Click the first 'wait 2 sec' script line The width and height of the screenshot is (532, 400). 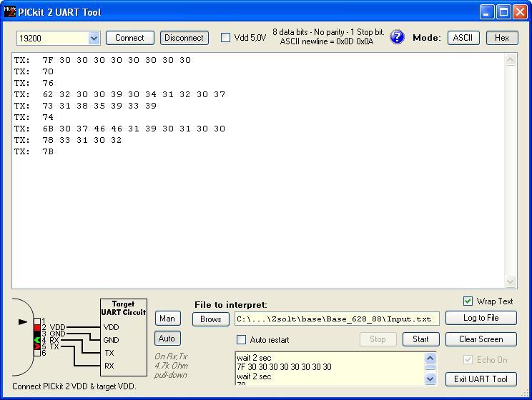(x=254, y=358)
